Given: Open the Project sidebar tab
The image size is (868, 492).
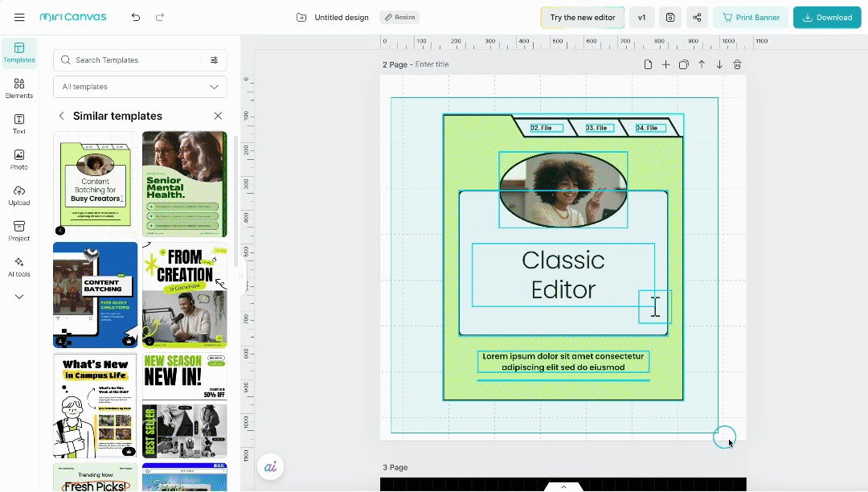Looking at the screenshot, I should tap(19, 232).
